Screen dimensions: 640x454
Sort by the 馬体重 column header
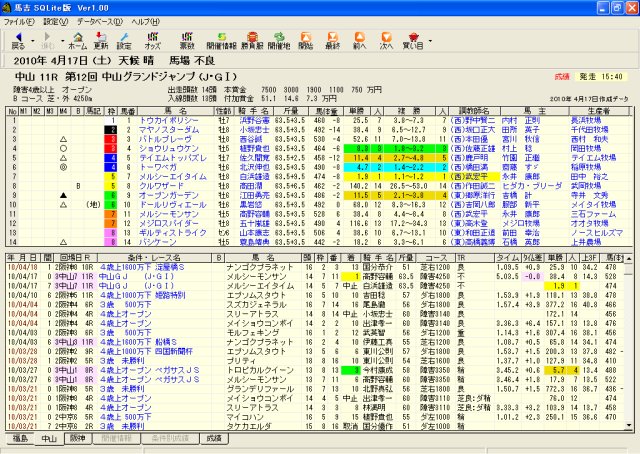click(327, 111)
